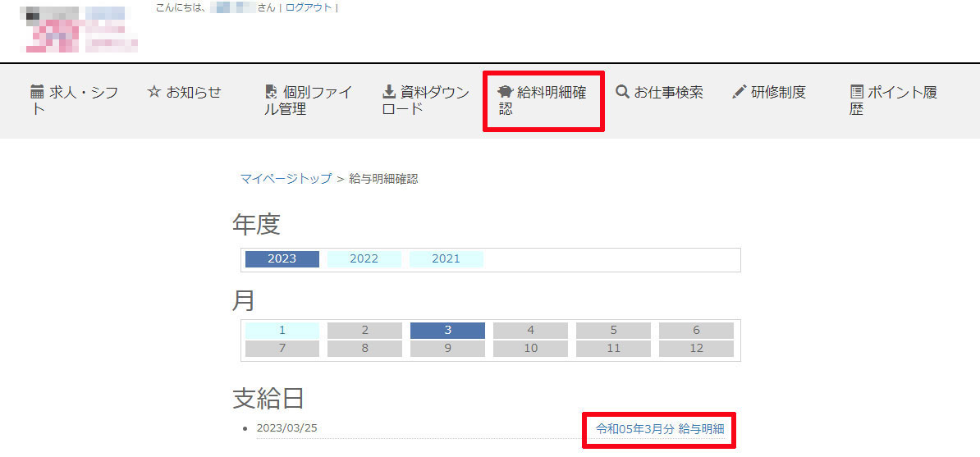Click the pixelated site logo in the header
This screenshot has height=457, width=980.
(78, 30)
